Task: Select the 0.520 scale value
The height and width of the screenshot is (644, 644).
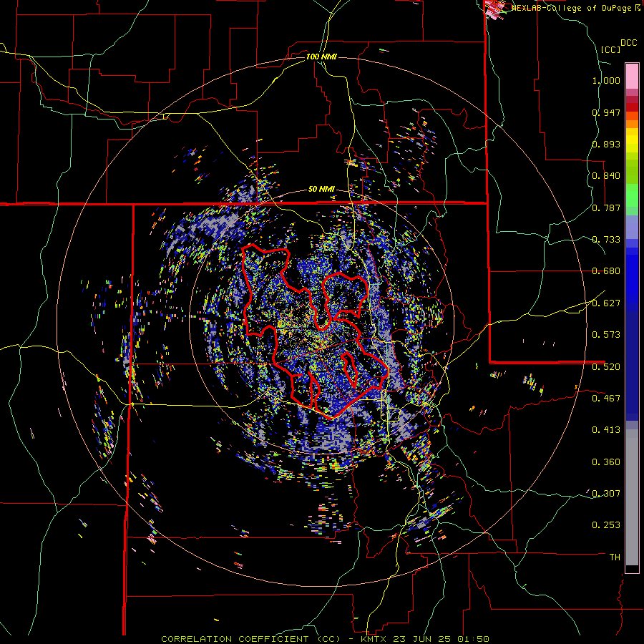Action: tap(606, 366)
